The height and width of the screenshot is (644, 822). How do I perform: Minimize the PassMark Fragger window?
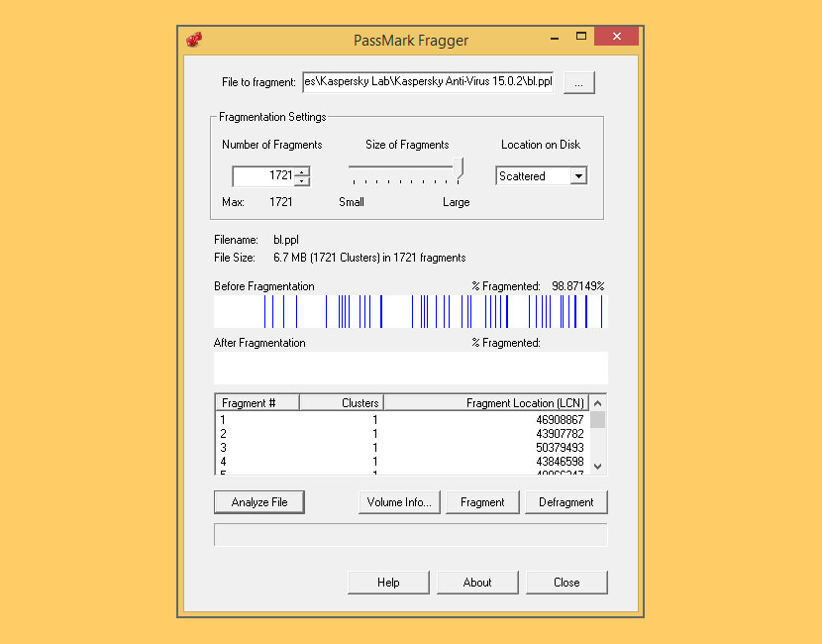click(555, 38)
